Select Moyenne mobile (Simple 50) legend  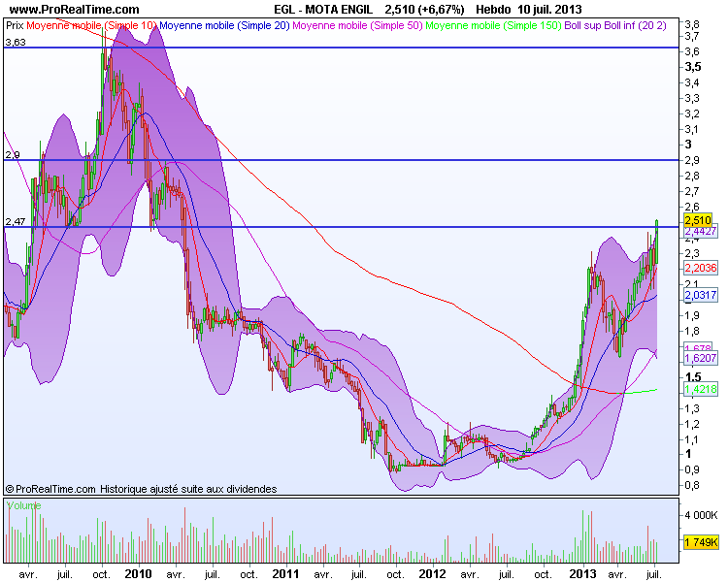tap(357, 25)
